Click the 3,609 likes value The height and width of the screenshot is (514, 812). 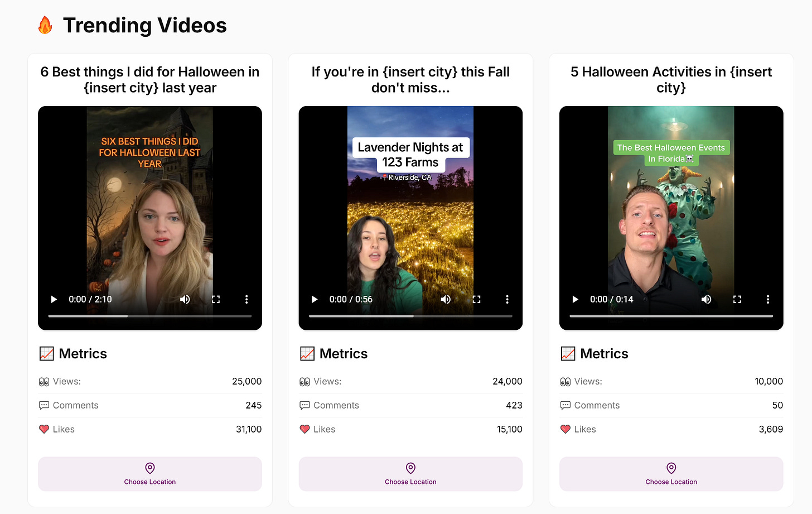click(x=771, y=429)
